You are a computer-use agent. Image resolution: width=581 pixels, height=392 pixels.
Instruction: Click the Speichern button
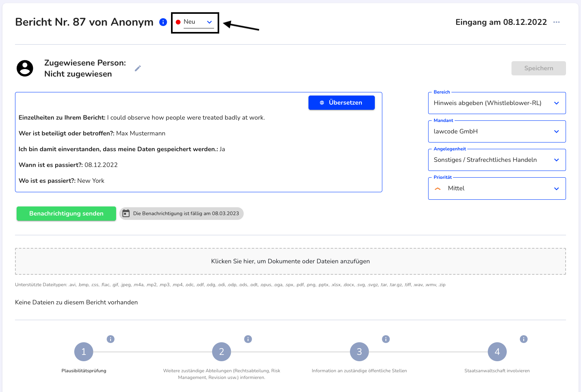click(x=539, y=68)
